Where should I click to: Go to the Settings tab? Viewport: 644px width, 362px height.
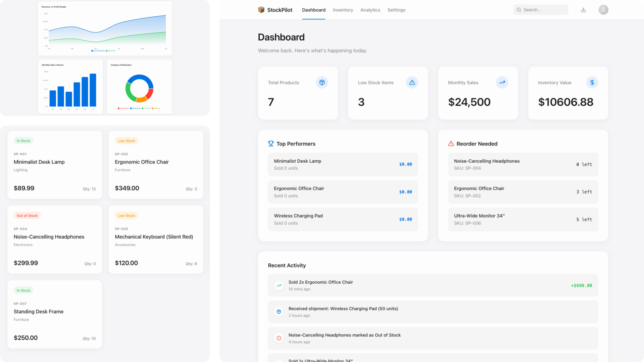tap(396, 10)
